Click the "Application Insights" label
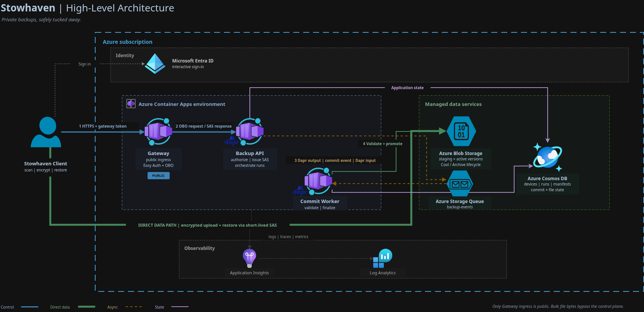644x312 pixels. (249, 273)
